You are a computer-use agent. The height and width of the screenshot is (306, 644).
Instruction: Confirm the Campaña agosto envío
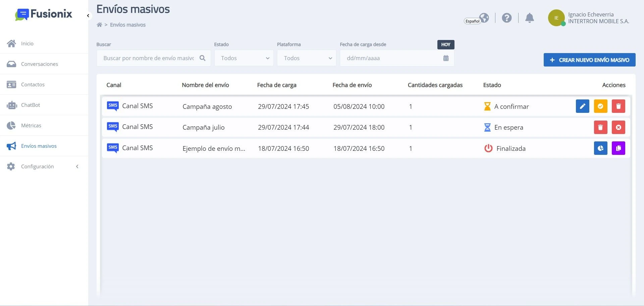tap(600, 106)
